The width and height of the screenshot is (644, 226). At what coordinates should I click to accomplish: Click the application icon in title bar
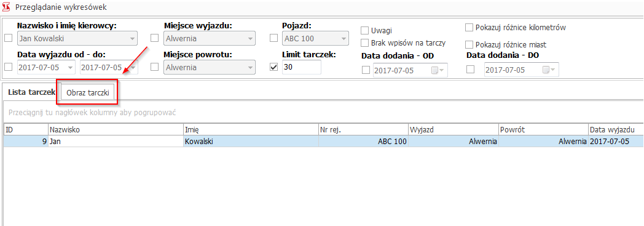click(x=7, y=7)
